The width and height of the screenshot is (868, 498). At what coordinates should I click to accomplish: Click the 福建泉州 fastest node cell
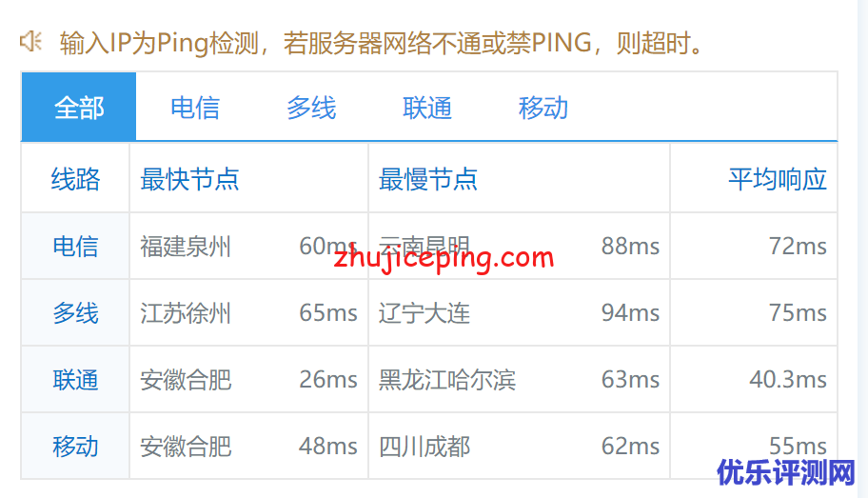coord(185,246)
